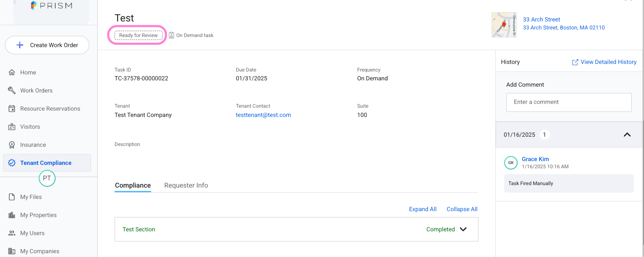Click the Resource Reservations calendar icon
Image resolution: width=644 pixels, height=257 pixels.
(12, 109)
